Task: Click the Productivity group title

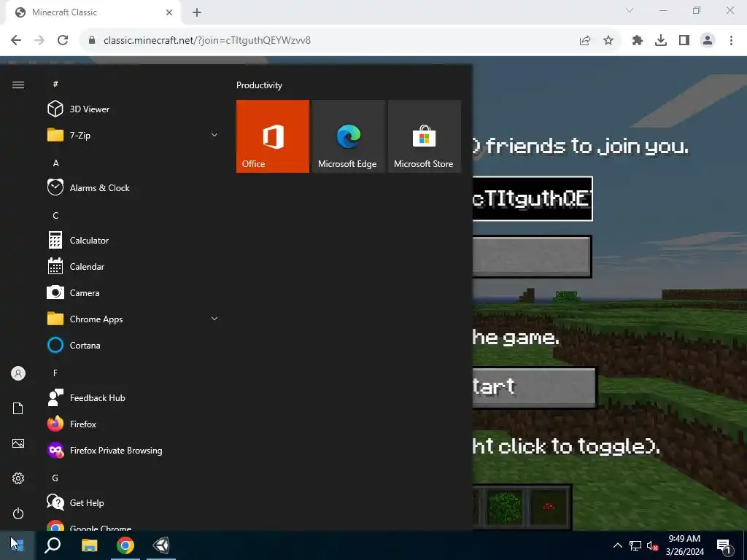Action: pyautogui.click(x=259, y=85)
